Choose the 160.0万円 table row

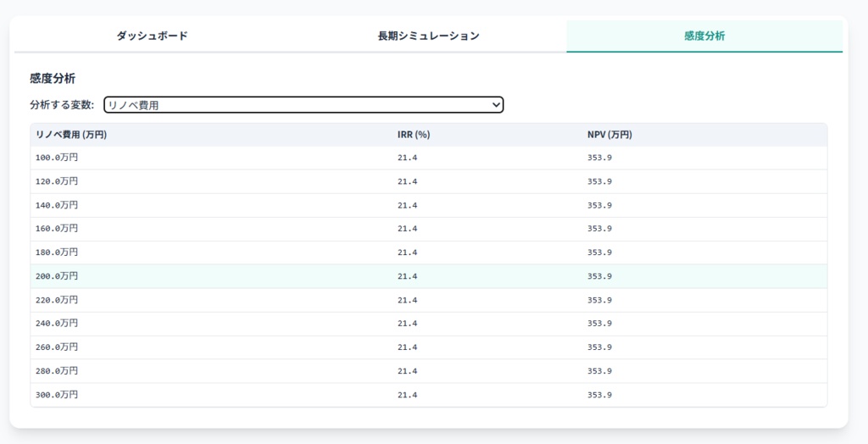57,229
